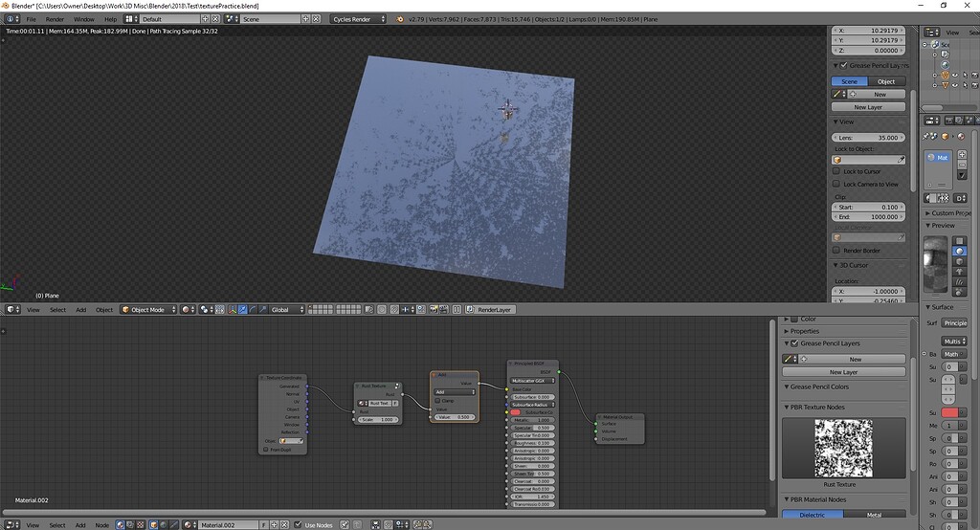Toggle Grease Pencil Layers checkbox in viewport sidebar
Screen dimensions: 980x530
844,66
